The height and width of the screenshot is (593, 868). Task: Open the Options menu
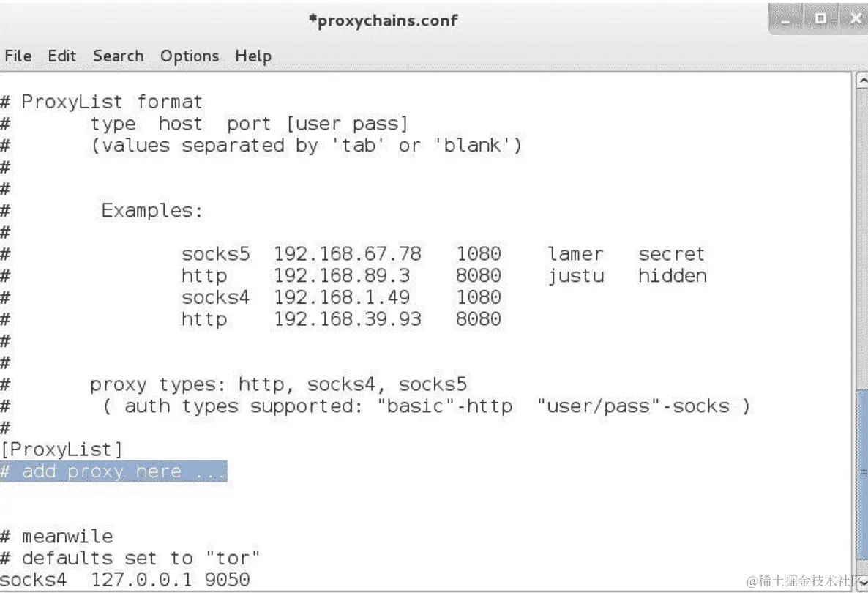point(190,56)
